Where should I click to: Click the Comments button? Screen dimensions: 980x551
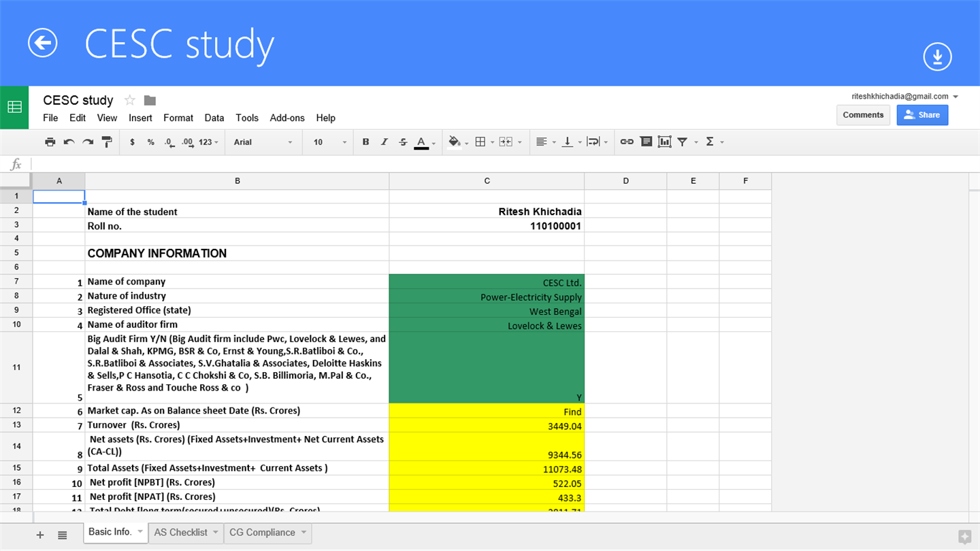tap(863, 115)
